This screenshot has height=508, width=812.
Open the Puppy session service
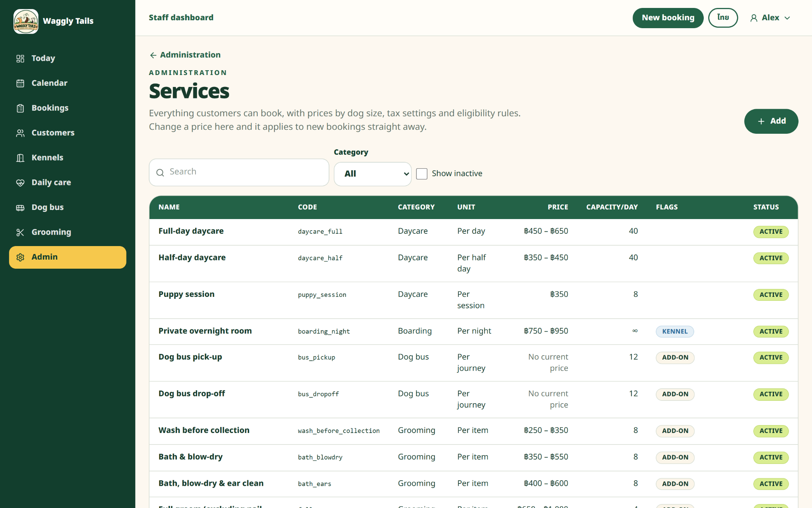(186, 294)
